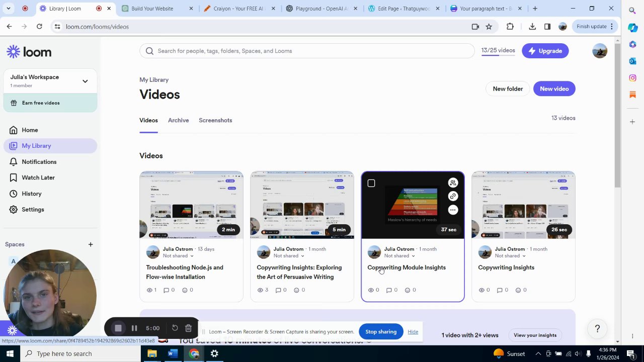Bookmark this page with star icon
Viewport: 644px width, 362px height.
point(489,27)
